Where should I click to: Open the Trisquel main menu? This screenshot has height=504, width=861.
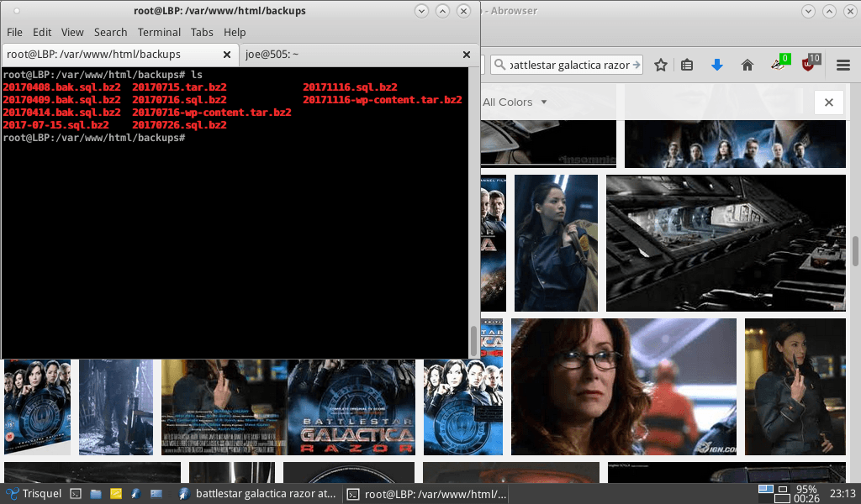[x=34, y=494]
